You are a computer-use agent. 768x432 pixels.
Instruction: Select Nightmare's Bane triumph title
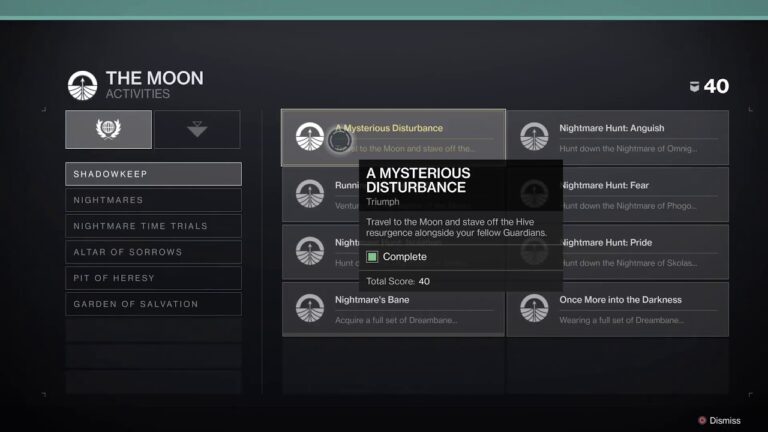pyautogui.click(x=372, y=300)
